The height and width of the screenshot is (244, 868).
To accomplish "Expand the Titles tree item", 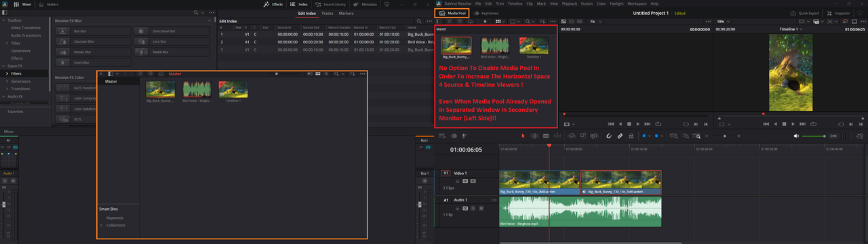I will tap(7, 43).
